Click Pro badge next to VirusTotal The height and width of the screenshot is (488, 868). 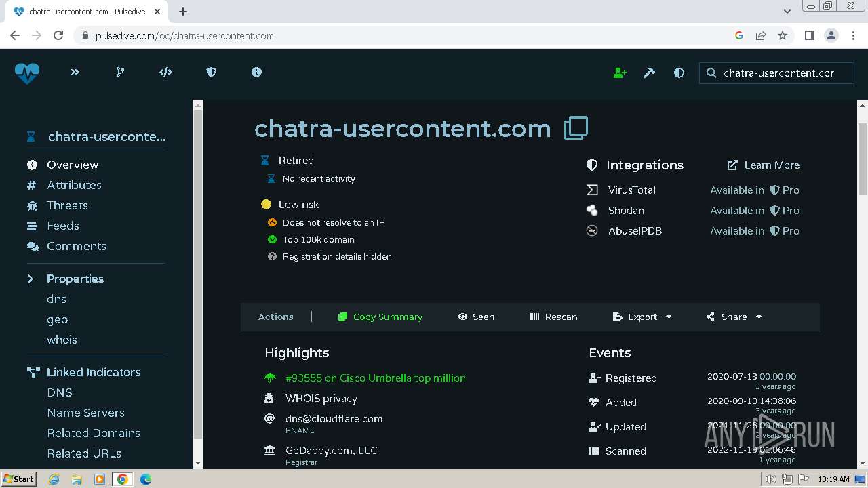[784, 190]
